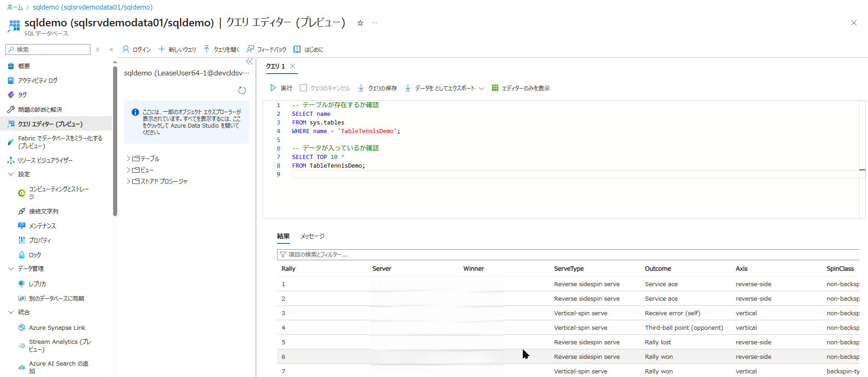Click the 実行 (Run) query play icon
The height and width of the screenshot is (377, 868).
(x=273, y=88)
